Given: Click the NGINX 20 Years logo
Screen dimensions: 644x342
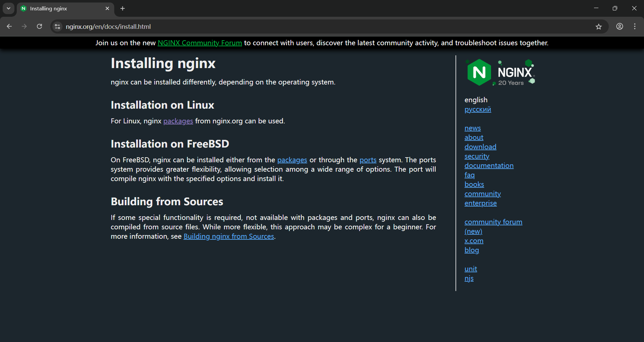Looking at the screenshot, I should [500, 72].
